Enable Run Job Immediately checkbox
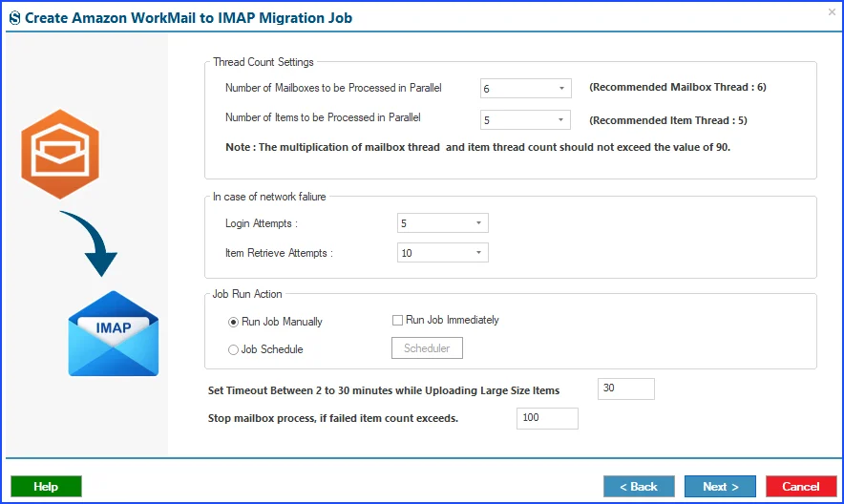The width and height of the screenshot is (844, 504). (398, 320)
